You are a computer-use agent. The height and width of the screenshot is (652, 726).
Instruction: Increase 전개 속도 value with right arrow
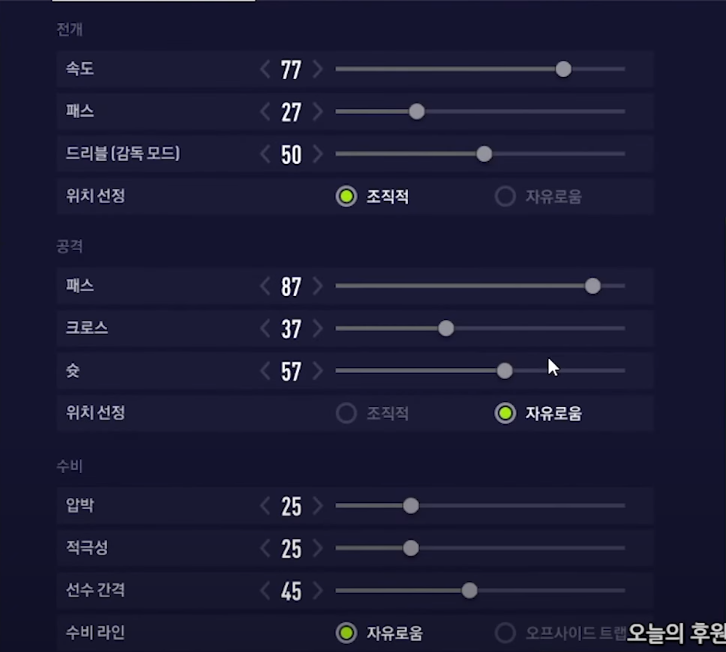pos(317,69)
